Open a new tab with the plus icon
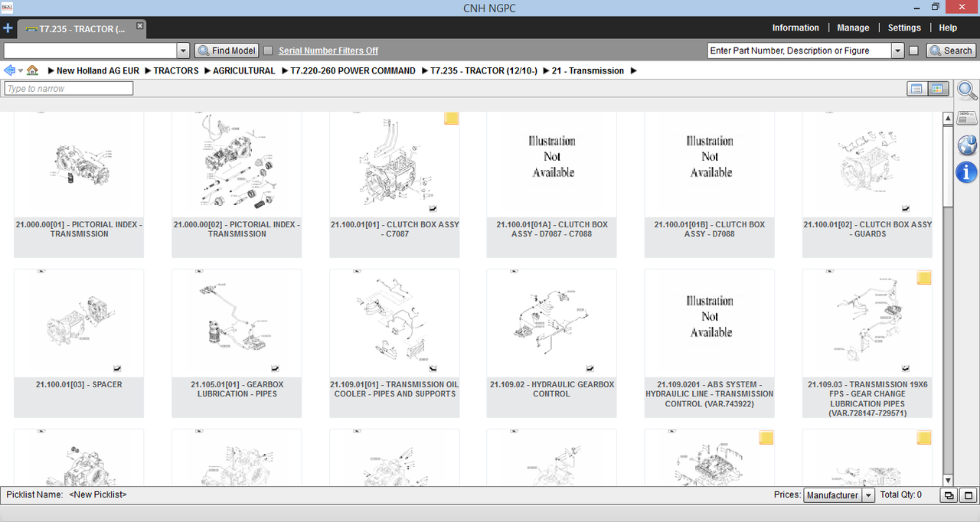The width and height of the screenshot is (980, 522). [x=8, y=28]
